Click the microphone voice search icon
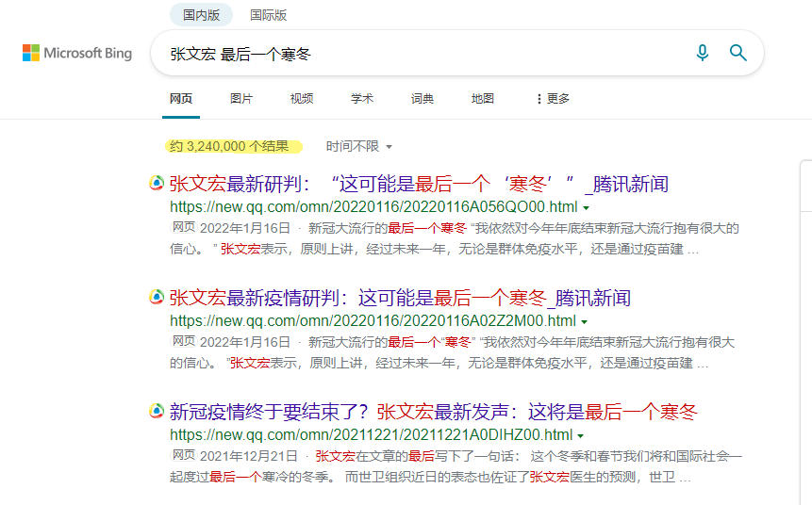This screenshot has height=505, width=812. [x=703, y=53]
